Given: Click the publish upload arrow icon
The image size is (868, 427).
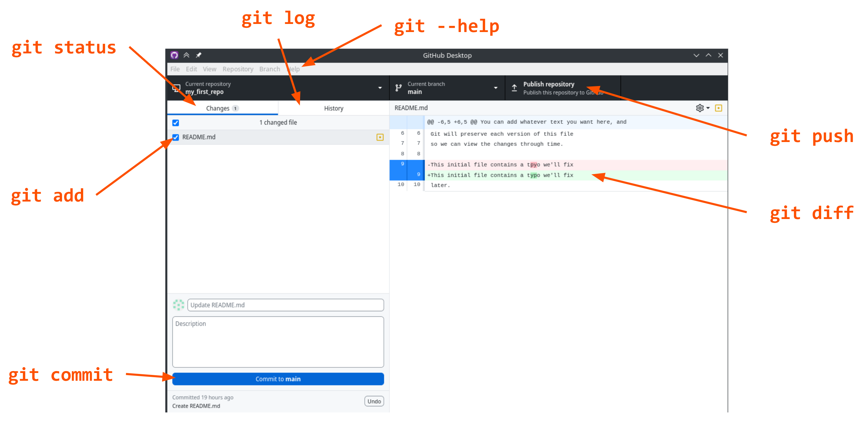Looking at the screenshot, I should coord(514,88).
